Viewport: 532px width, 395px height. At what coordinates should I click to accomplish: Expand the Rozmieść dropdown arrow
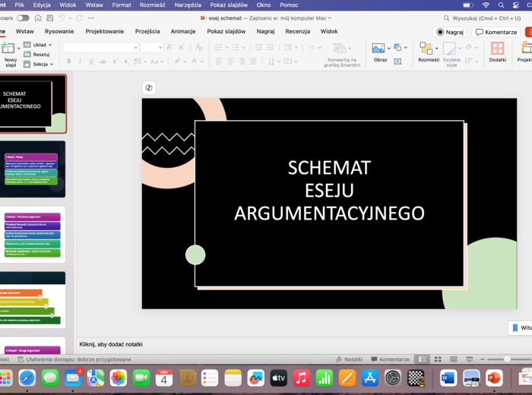pyautogui.click(x=437, y=48)
